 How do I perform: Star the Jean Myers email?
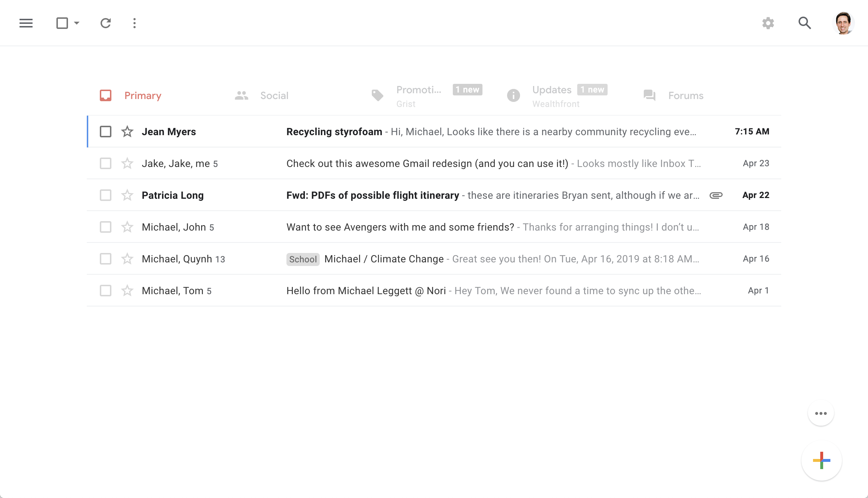point(127,132)
